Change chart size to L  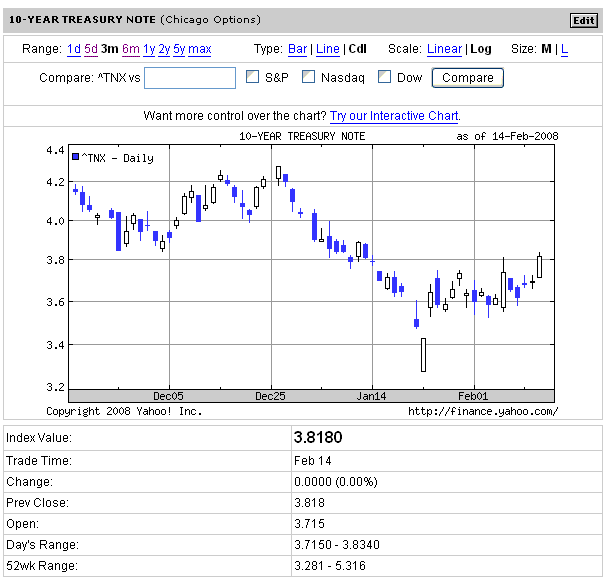[x=564, y=49]
